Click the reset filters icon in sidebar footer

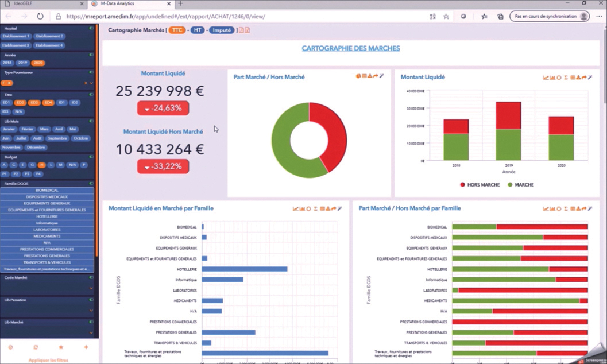point(10,347)
